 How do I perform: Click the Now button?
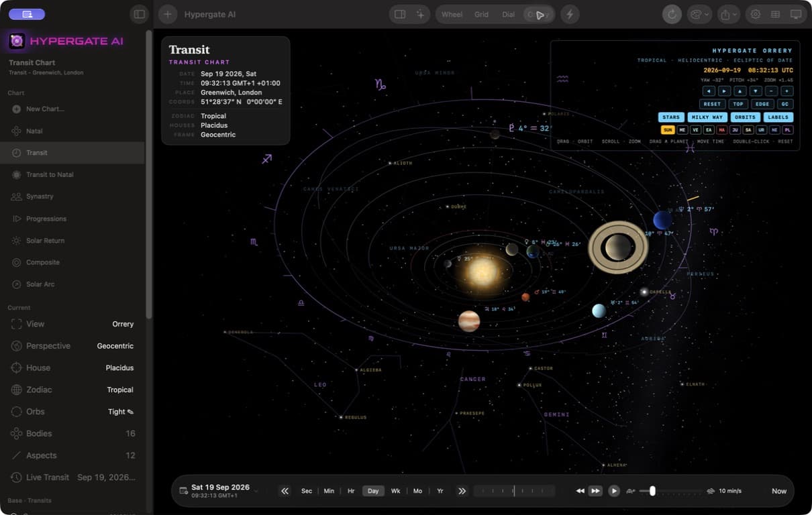click(x=779, y=491)
